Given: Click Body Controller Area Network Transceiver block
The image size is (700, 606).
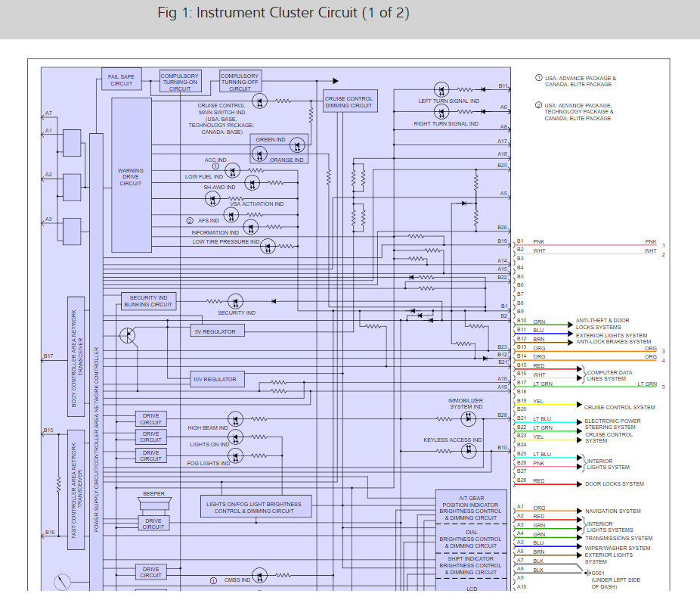Looking at the screenshot, I should point(76,356).
